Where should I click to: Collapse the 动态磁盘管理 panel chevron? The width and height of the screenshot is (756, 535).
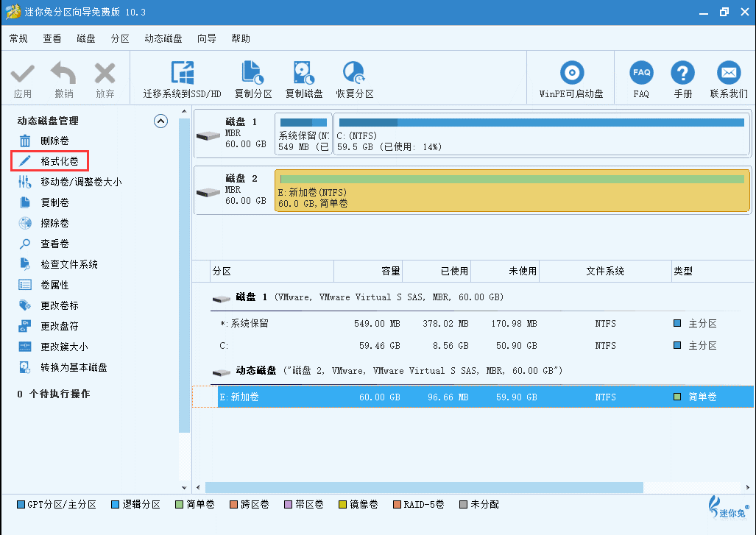tap(160, 121)
